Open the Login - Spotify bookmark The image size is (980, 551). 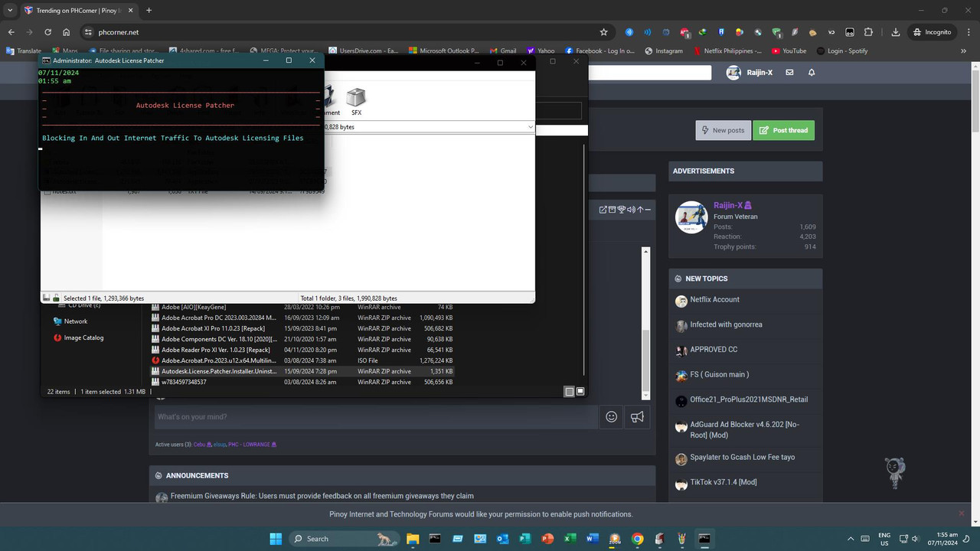click(x=841, y=51)
